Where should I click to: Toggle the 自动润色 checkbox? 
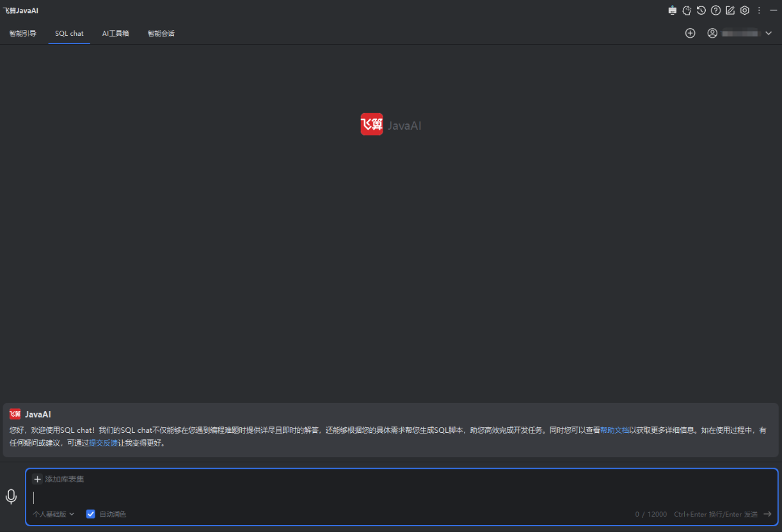tap(91, 514)
